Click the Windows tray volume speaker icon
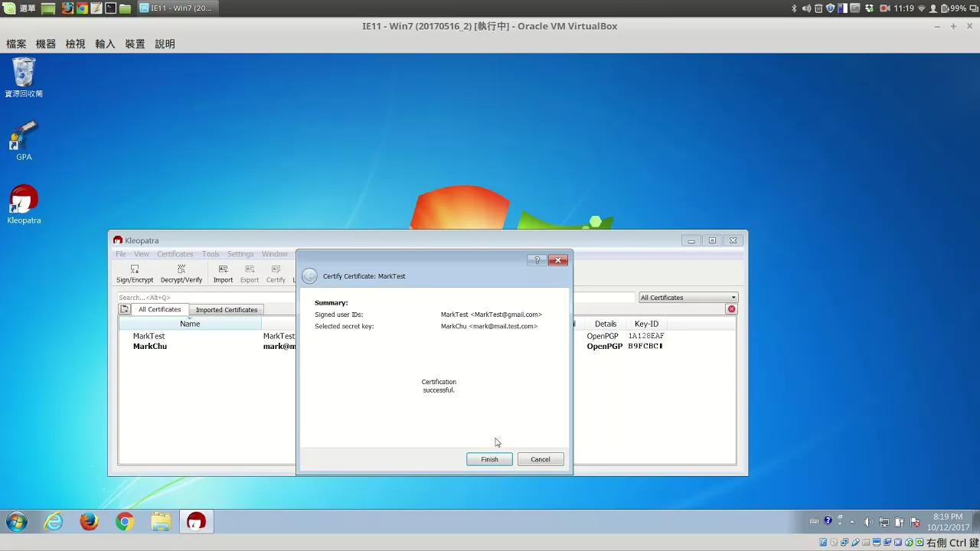 click(868, 522)
